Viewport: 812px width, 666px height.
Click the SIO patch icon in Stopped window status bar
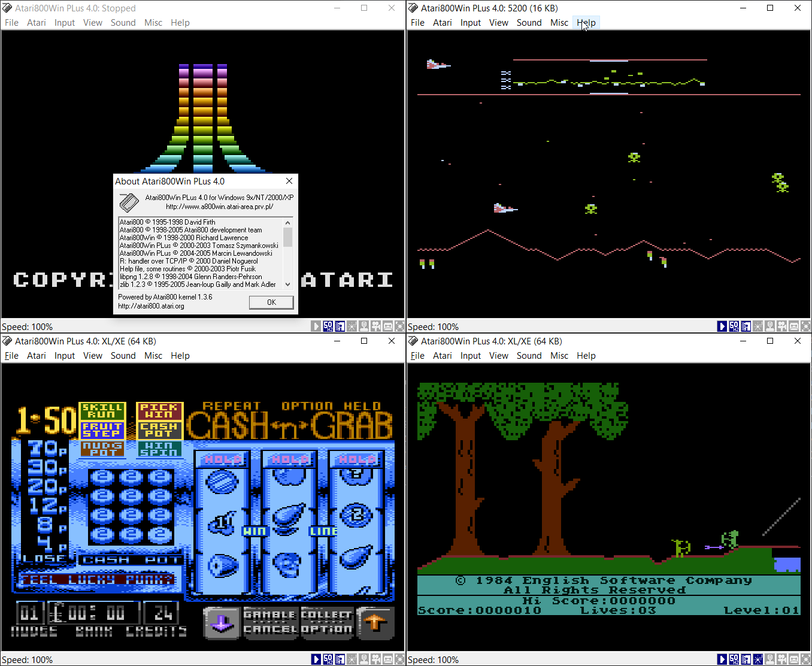pyautogui.click(x=340, y=326)
